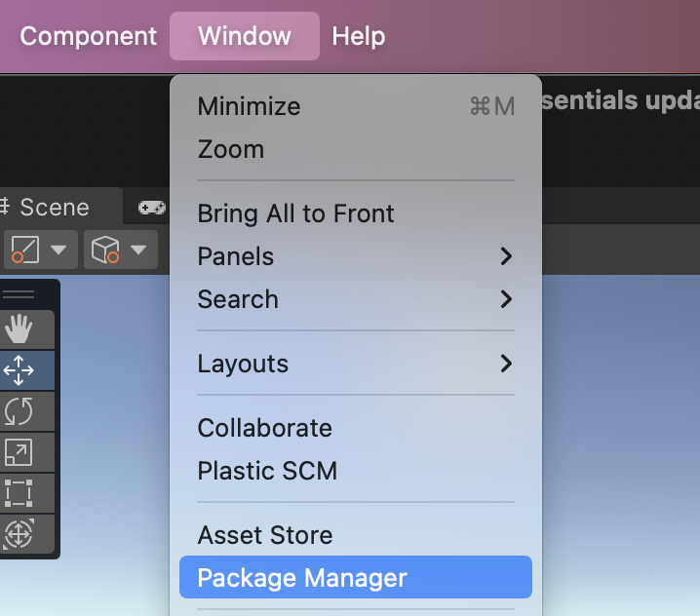The height and width of the screenshot is (616, 700).
Task: Open the draw mode dropdown arrow
Action: [58, 250]
